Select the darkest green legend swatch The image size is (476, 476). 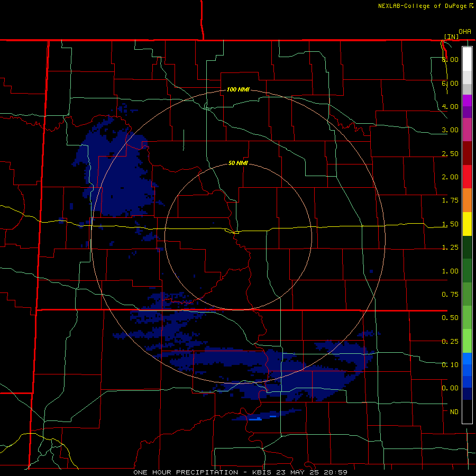click(467, 247)
